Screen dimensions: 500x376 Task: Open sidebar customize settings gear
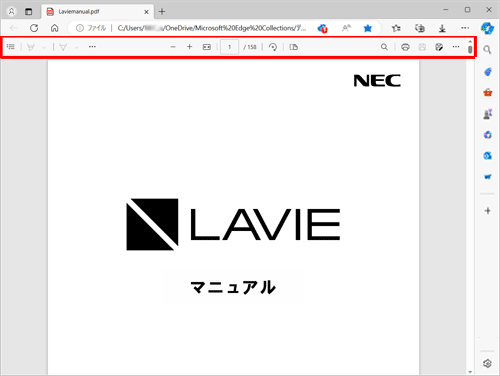click(487, 363)
